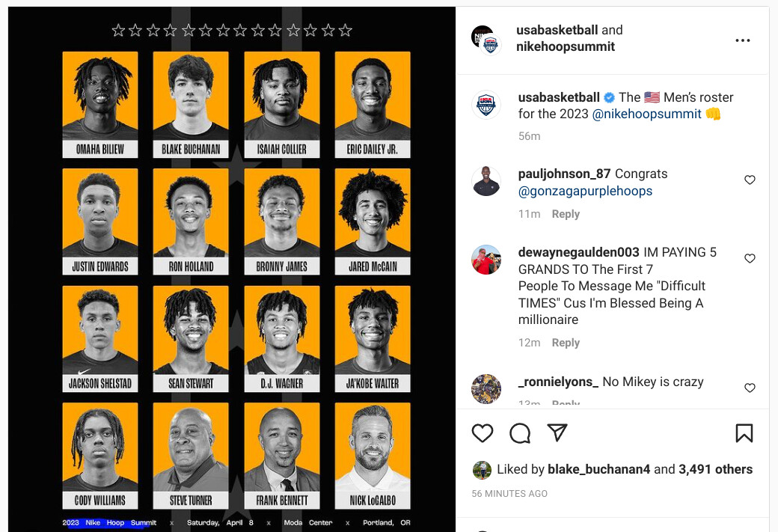Open _ronnielyons_ profile avatar

(486, 388)
